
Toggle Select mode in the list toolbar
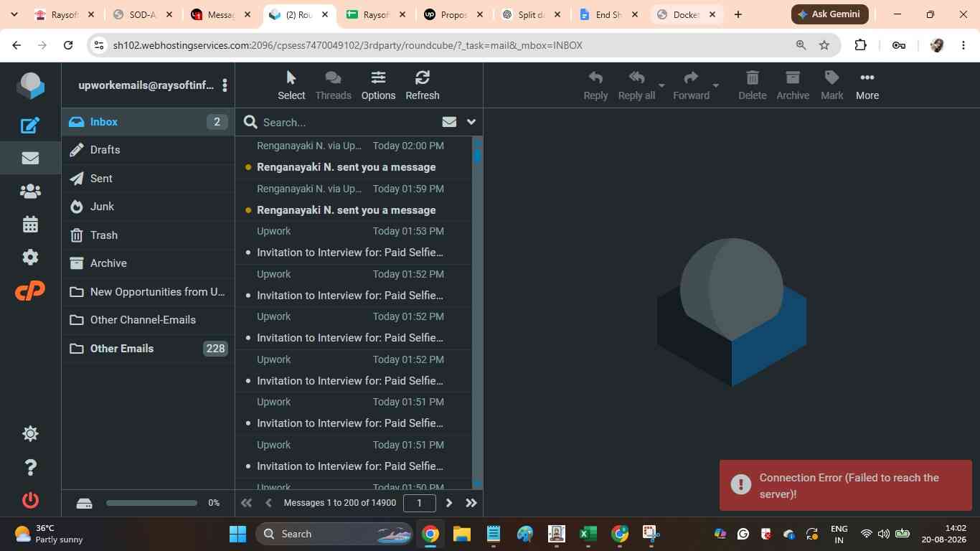point(291,85)
